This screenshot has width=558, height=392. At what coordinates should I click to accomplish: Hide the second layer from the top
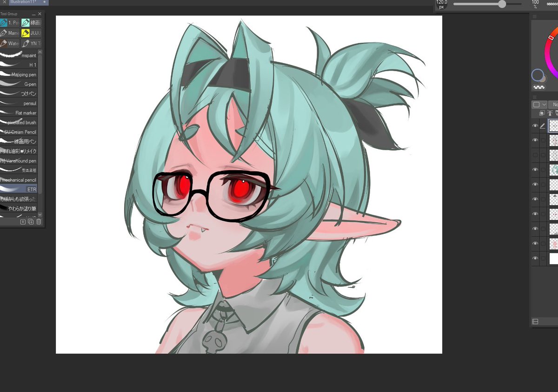(535, 140)
